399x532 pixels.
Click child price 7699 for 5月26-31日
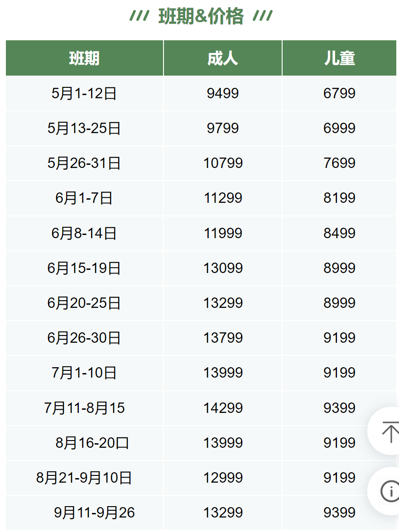[339, 163]
